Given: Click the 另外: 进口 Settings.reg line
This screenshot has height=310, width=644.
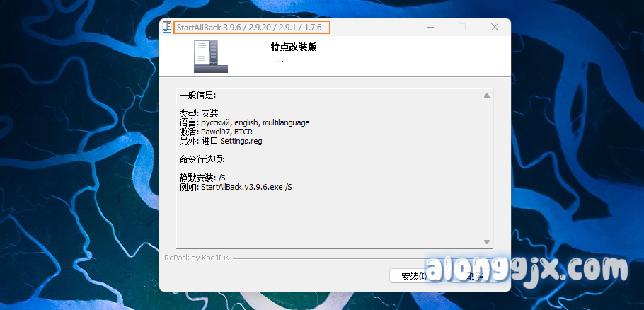Looking at the screenshot, I should click(221, 141).
